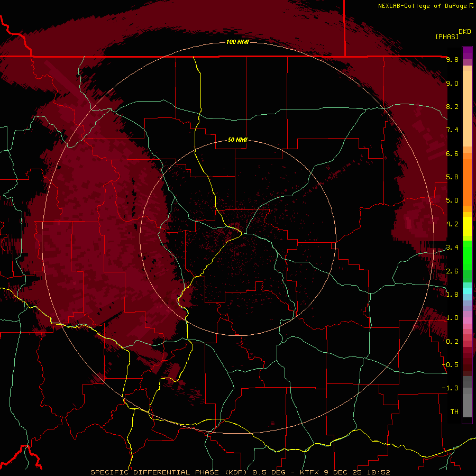Click the 6.6 value on the color scale

tap(452, 153)
